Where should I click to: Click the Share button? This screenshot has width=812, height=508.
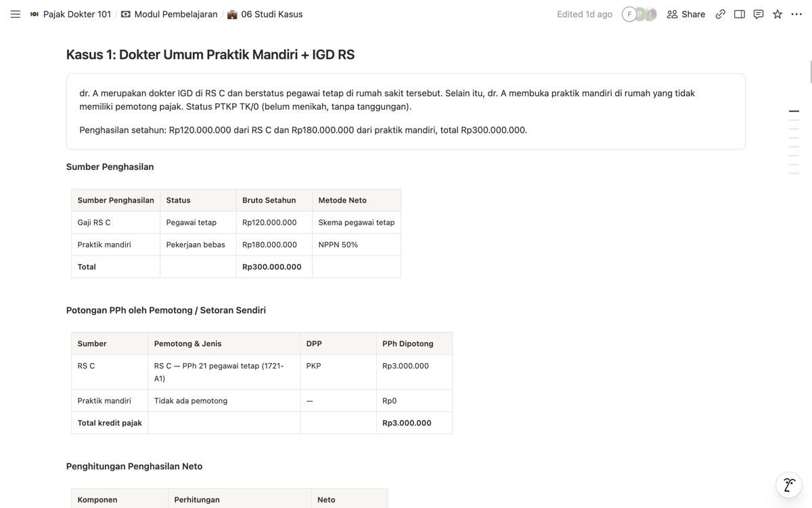(x=686, y=14)
